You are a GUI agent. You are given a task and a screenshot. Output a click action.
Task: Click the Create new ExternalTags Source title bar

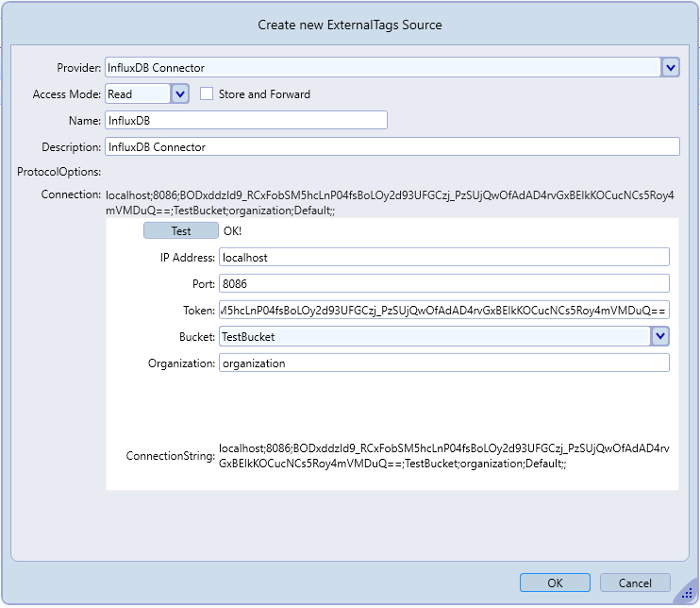point(350,25)
